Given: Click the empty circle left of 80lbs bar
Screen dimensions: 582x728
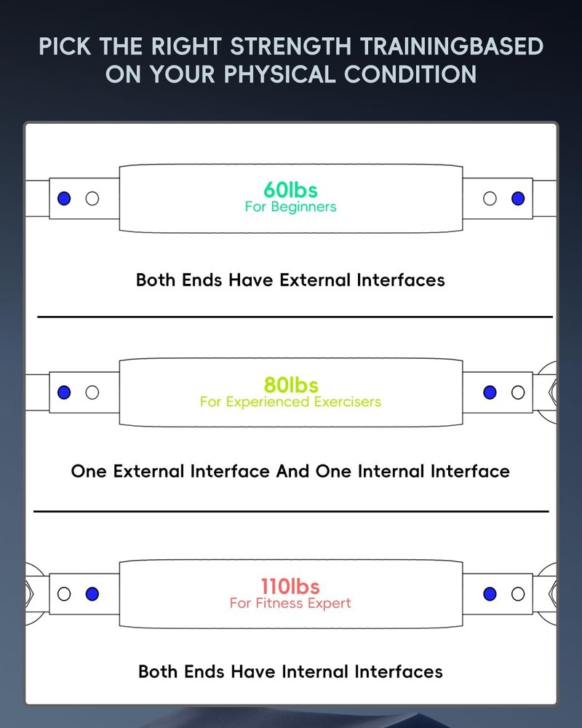Looking at the screenshot, I should [92, 393].
